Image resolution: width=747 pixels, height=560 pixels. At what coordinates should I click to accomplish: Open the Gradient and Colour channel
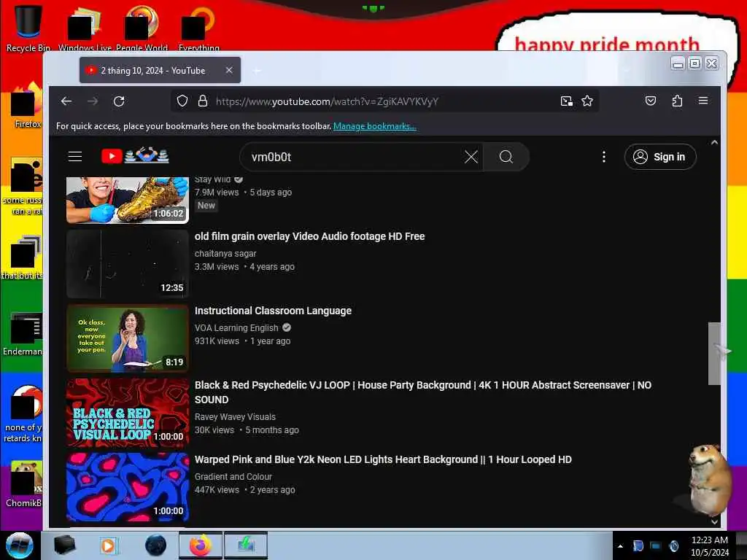coord(233,476)
